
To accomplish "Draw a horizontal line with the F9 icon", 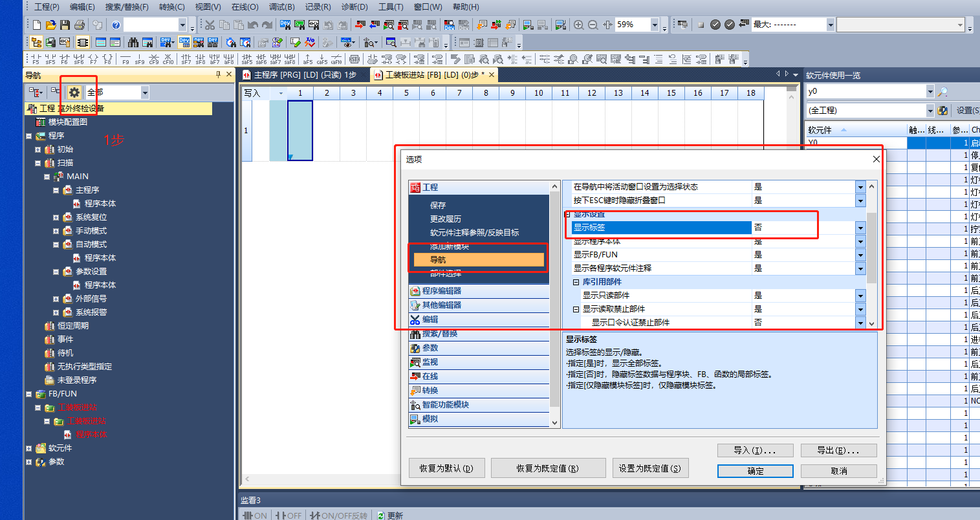I will tap(125, 59).
